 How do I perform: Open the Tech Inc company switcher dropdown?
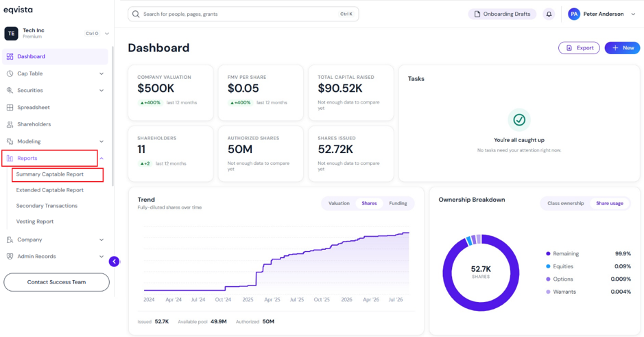(107, 34)
